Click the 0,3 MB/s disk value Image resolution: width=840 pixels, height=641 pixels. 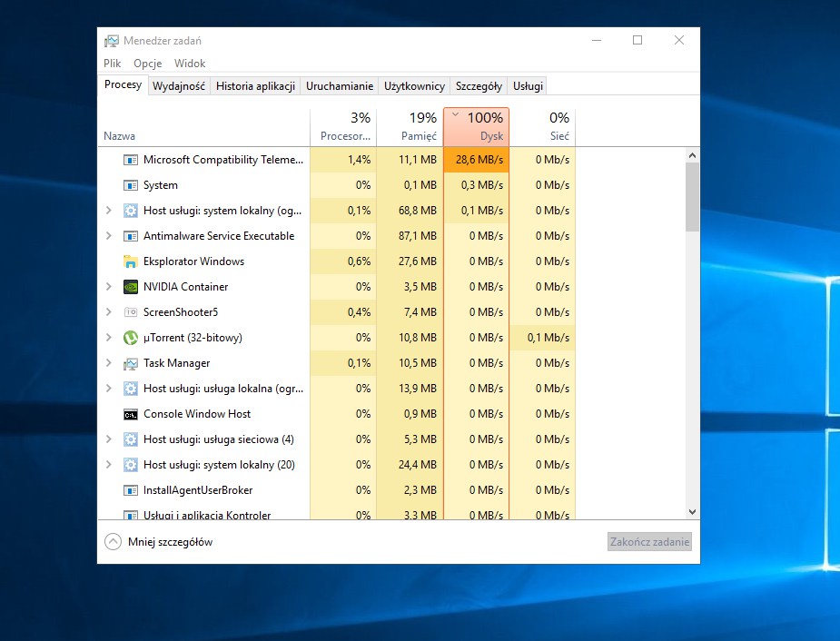pos(481,185)
